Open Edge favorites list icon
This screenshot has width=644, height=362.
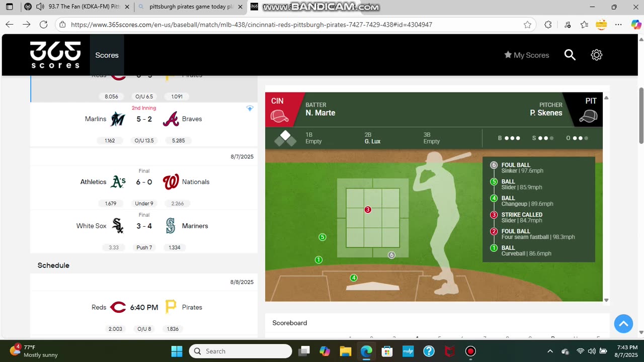(x=584, y=25)
